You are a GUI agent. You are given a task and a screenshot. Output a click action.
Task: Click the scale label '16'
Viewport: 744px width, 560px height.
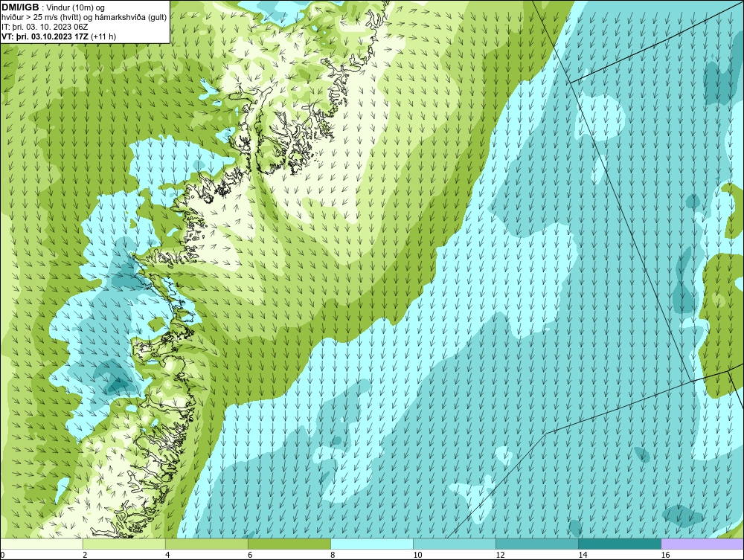[664, 555]
